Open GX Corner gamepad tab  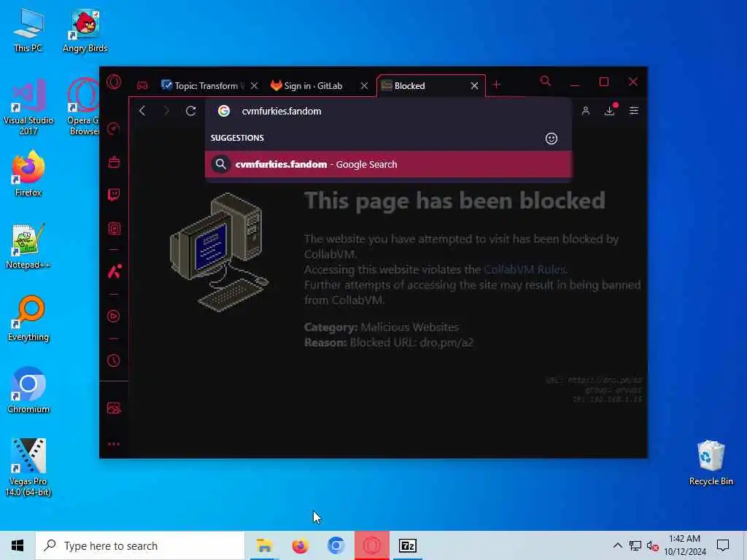point(142,86)
